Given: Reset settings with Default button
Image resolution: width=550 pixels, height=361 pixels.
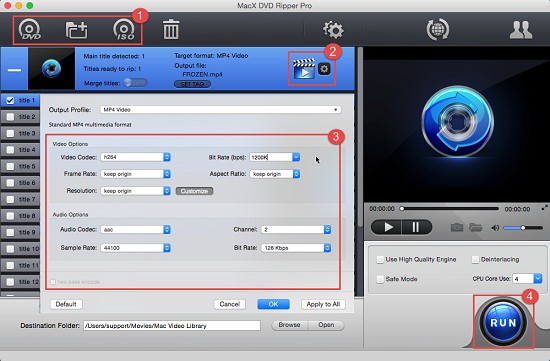Looking at the screenshot, I should pos(66,304).
